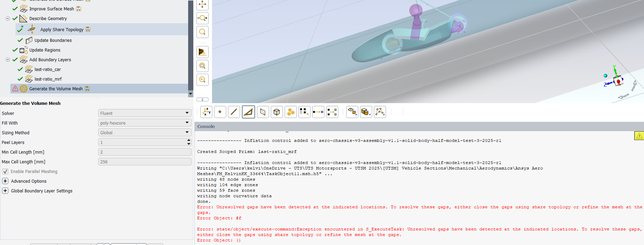The height and width of the screenshot is (245, 644).
Task: Click the Min Cell Length input field
Action: tap(145, 152)
